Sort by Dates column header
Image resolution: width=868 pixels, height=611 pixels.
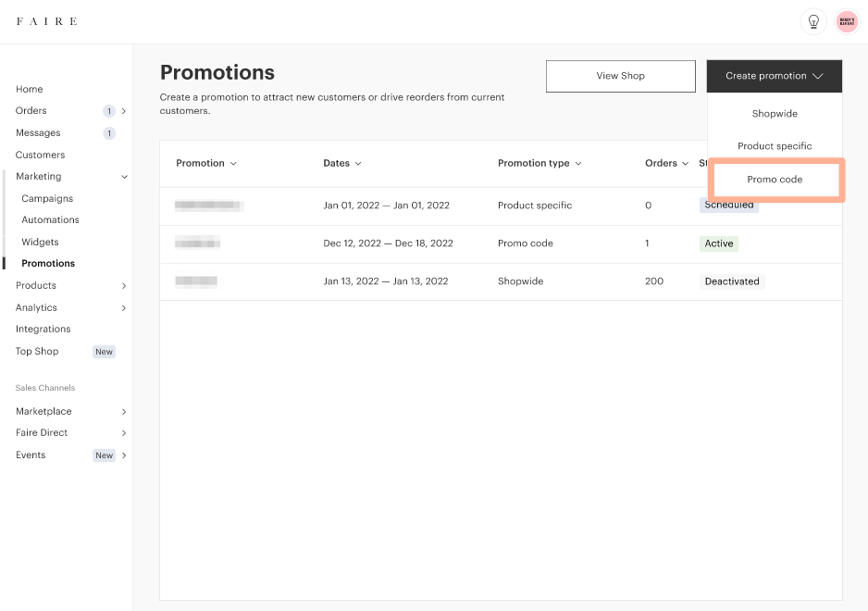(x=341, y=163)
